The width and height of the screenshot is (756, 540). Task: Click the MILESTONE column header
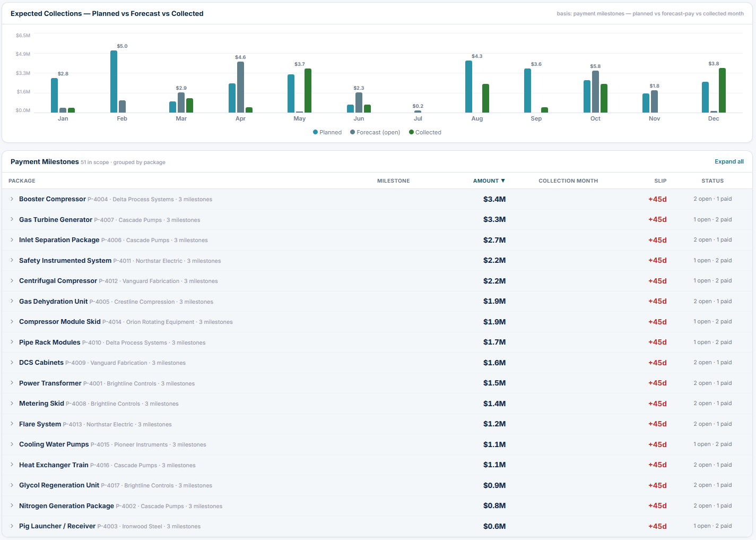[x=393, y=181]
